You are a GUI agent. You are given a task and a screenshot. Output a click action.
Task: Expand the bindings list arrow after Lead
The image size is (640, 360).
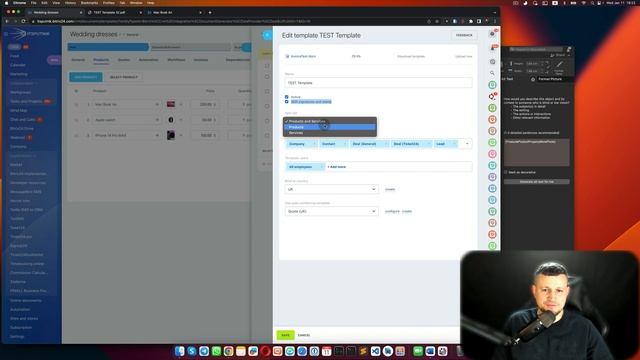pyautogui.click(x=467, y=144)
